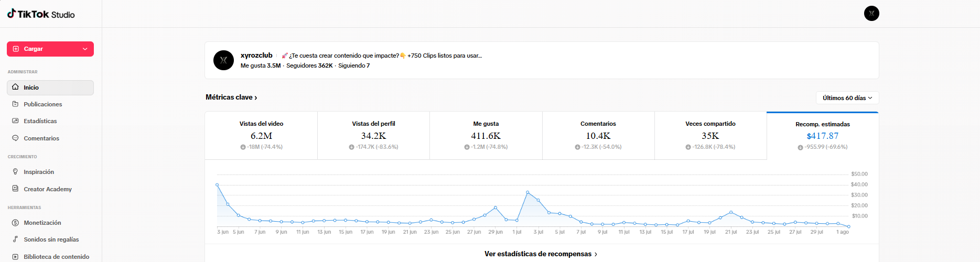Select the Comentarios metric tab
Screen dimensions: 980x262
598,135
